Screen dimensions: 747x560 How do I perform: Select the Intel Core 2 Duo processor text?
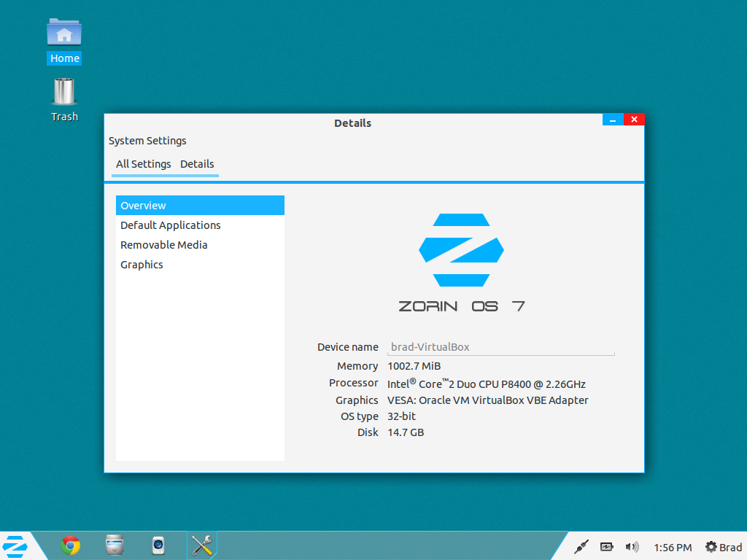pos(487,384)
